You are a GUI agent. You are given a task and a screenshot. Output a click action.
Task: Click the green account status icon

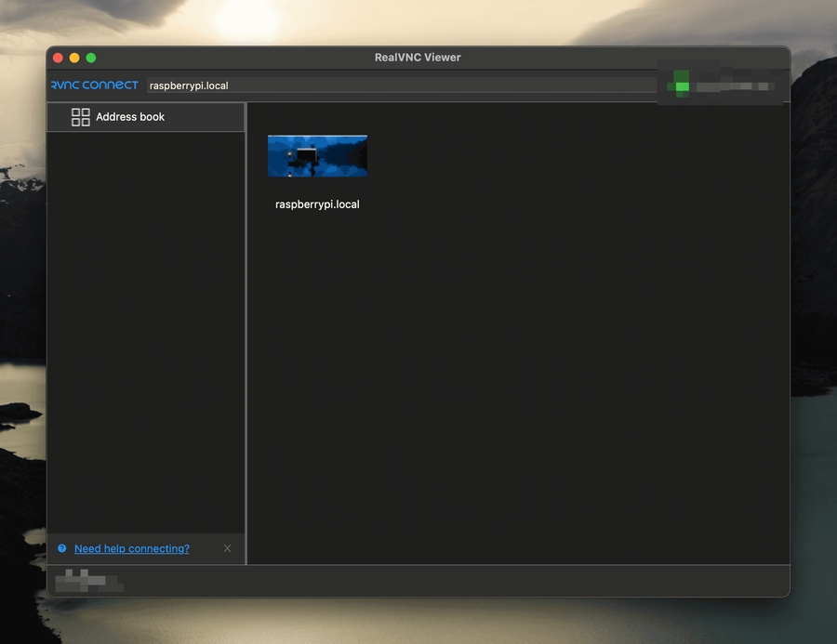[682, 85]
